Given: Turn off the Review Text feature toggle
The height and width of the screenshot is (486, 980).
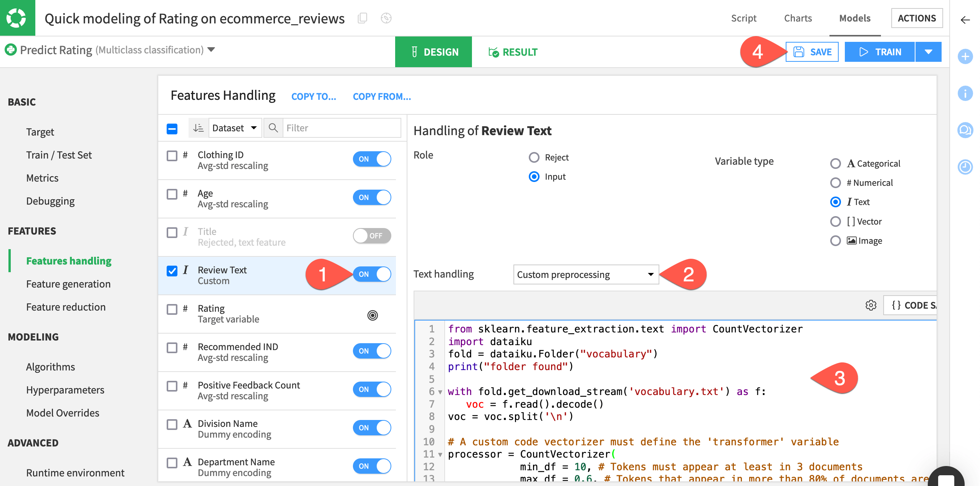Looking at the screenshot, I should pyautogui.click(x=372, y=274).
